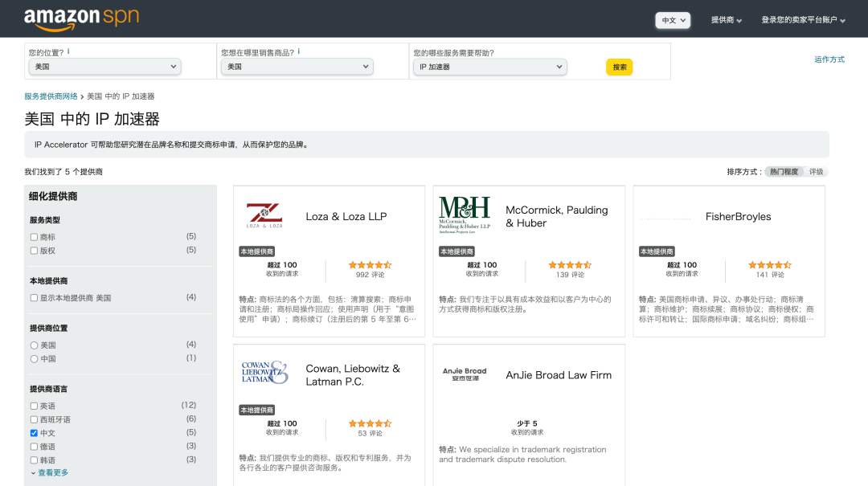Click the McCormick, Paulding & Huber logo

[x=465, y=214]
